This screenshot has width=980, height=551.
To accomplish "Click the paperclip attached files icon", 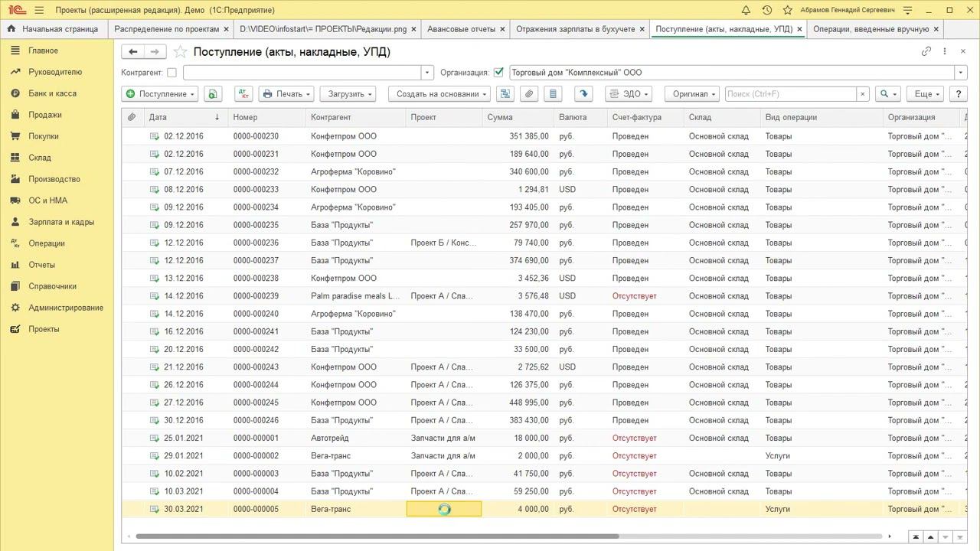I will pos(528,94).
